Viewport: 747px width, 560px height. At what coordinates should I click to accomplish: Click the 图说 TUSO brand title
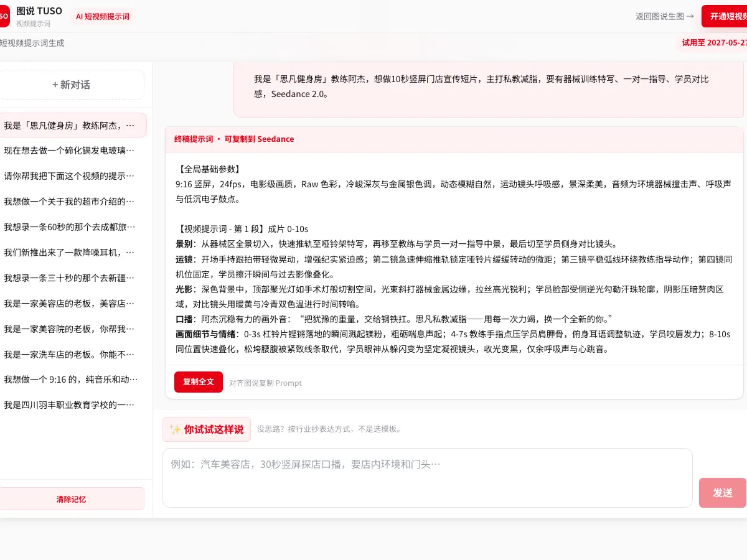click(x=39, y=11)
